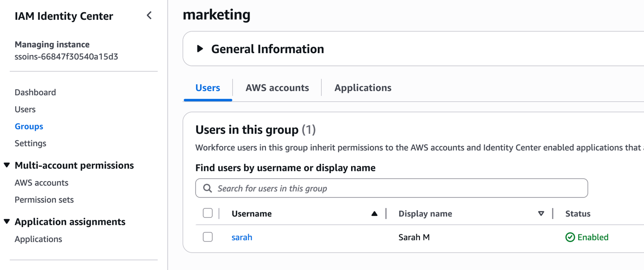Image resolution: width=644 pixels, height=270 pixels.
Task: Open the Applications tab of the group
Action: point(363,87)
